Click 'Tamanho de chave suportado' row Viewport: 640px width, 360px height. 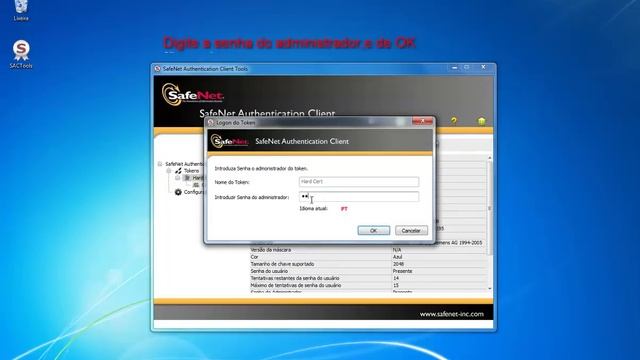click(282, 264)
